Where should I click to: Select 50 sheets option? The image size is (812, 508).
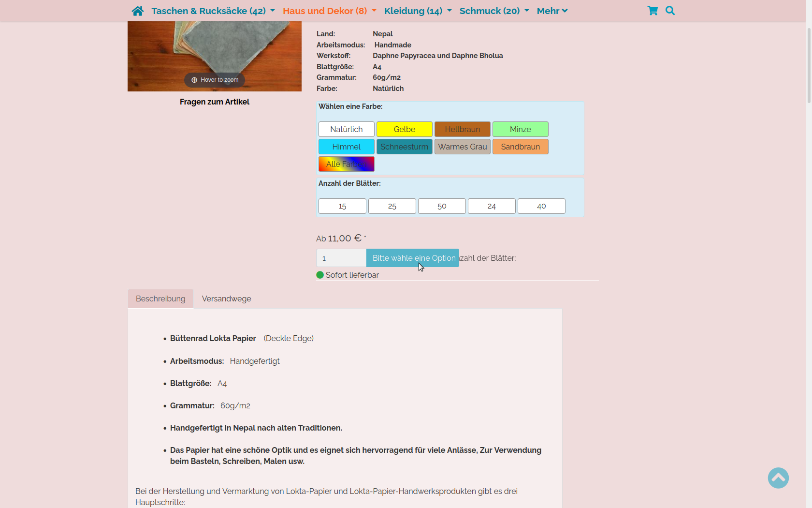442,206
